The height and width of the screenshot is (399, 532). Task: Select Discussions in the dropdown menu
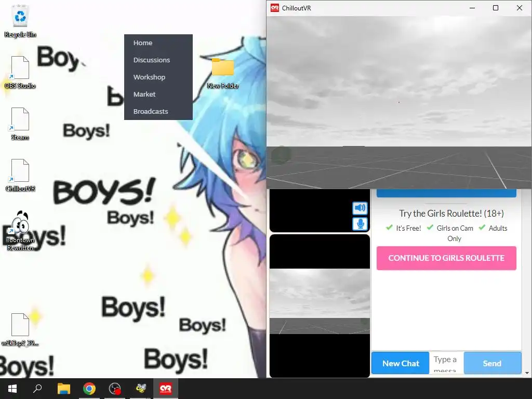point(158,60)
